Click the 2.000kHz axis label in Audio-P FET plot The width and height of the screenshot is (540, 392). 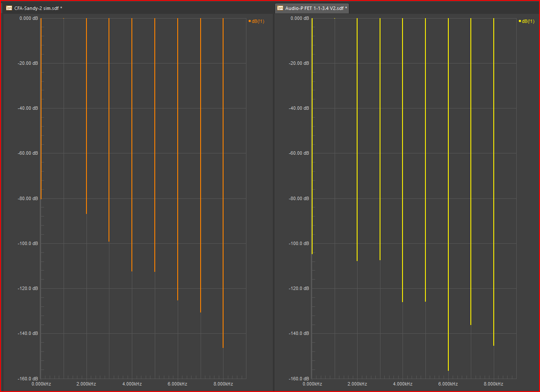point(357,384)
